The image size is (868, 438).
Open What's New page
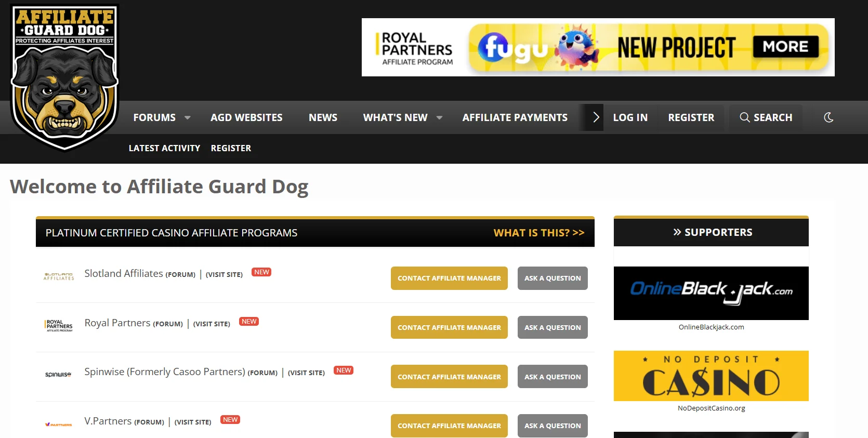click(395, 117)
